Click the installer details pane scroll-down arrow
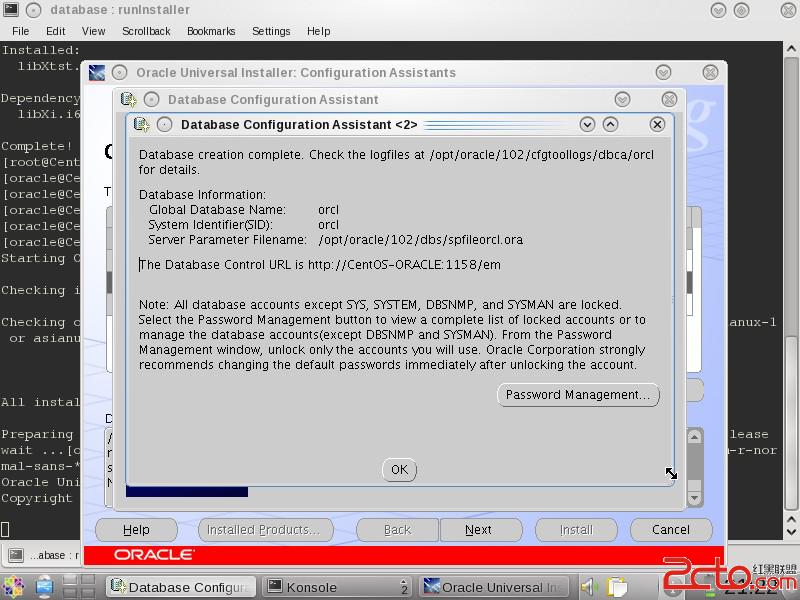Screen dimensions: 800x600 point(694,498)
